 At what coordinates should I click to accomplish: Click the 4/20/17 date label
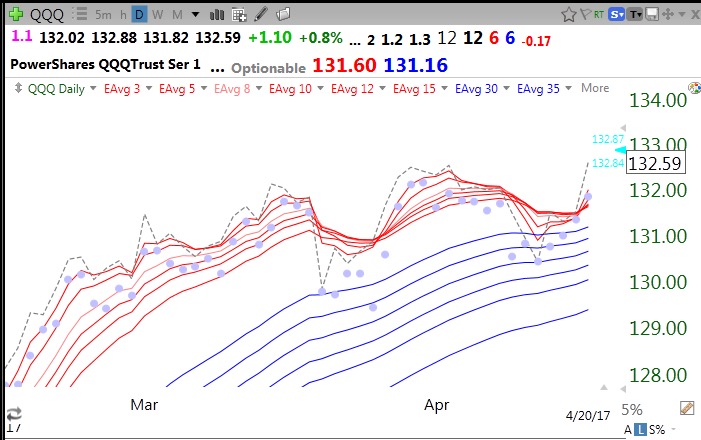point(588,416)
